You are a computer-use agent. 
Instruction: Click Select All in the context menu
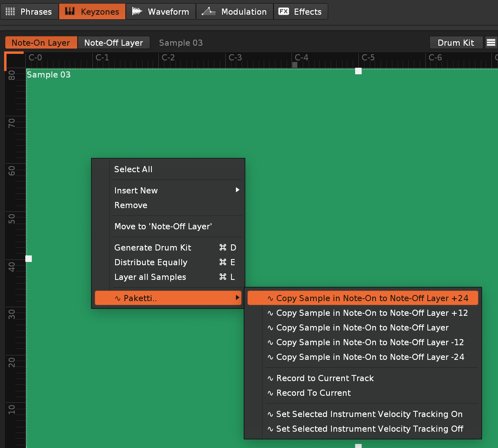click(133, 169)
